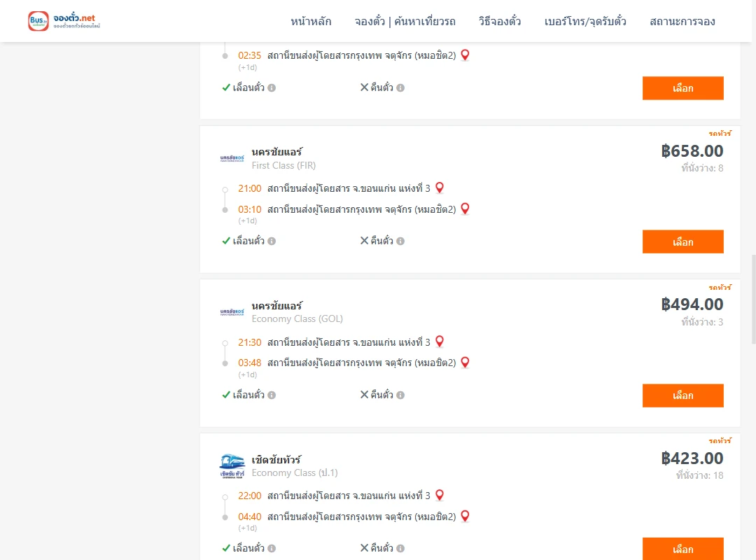756x560 pixels.
Task: Click นครชัยแอร์ logo on Economy GOL card
Action: [x=232, y=312]
